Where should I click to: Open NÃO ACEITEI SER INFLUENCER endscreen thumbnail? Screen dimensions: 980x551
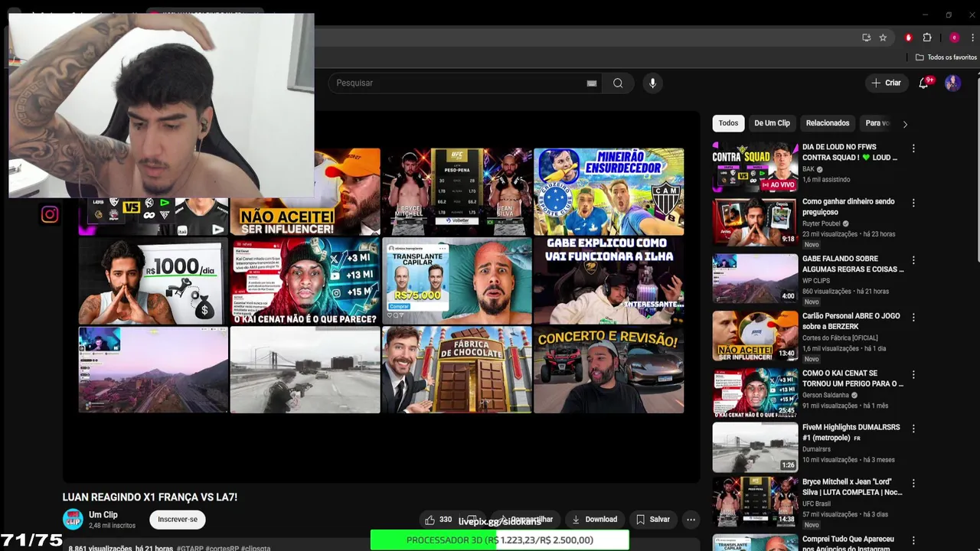point(347,191)
